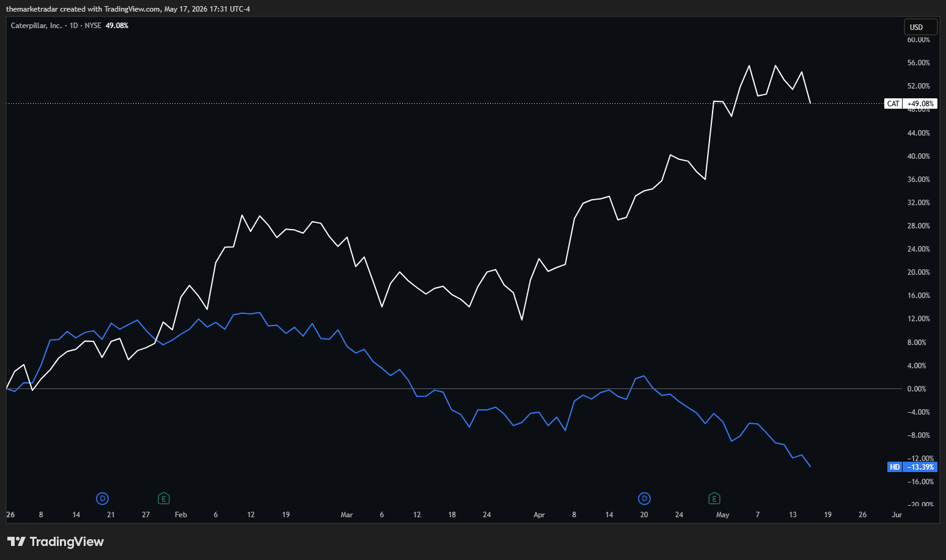Open the earnings marker just before May
Viewport: 946px width, 560px height.
pyautogui.click(x=714, y=499)
